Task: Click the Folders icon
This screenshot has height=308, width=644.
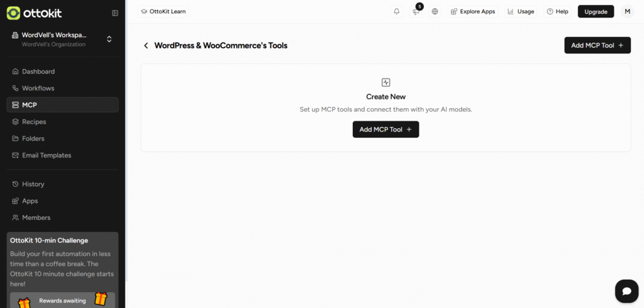Action: (x=15, y=138)
